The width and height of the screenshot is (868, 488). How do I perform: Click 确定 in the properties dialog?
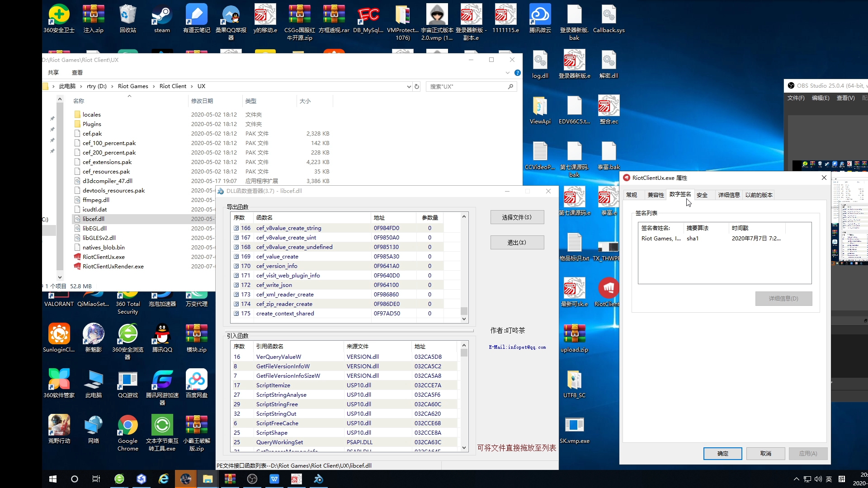(722, 454)
